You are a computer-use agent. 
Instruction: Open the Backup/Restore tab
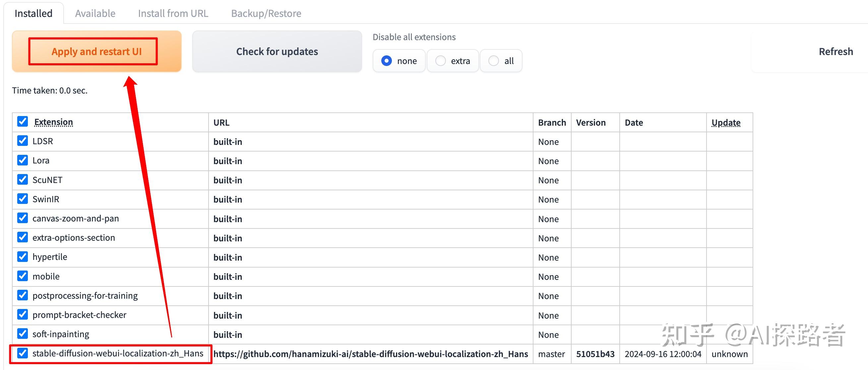pyautogui.click(x=266, y=14)
